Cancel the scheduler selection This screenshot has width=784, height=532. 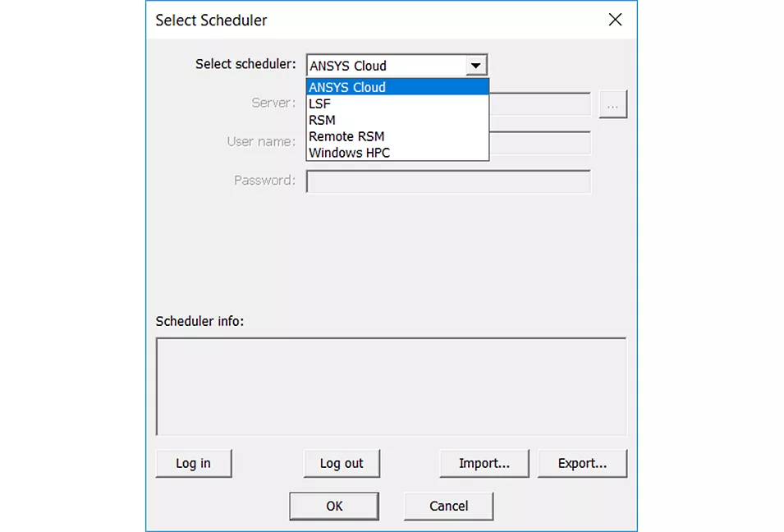pos(448,506)
